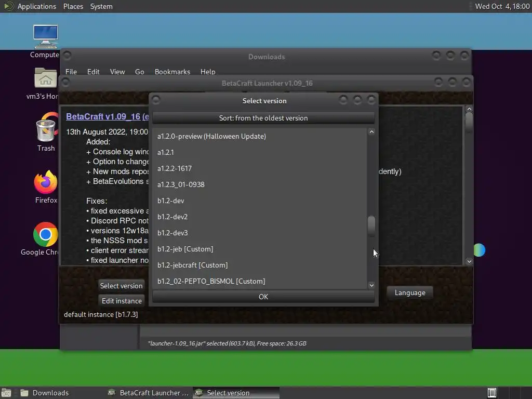Click the Select version dialog title bar
The height and width of the screenshot is (399, 532).
(264, 101)
